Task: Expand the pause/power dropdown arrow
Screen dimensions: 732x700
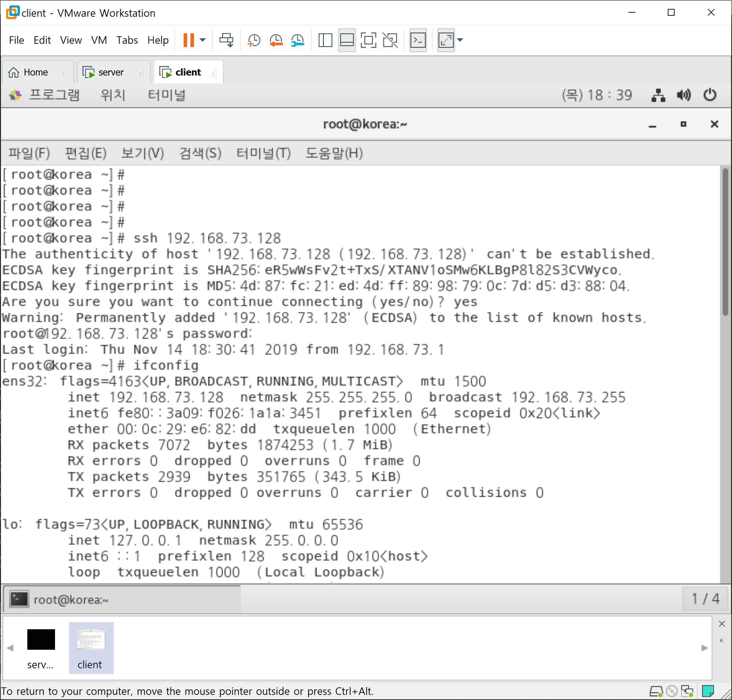Action: click(203, 40)
